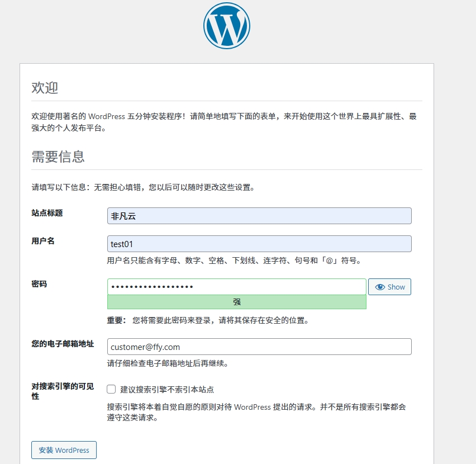Viewport: 476px width, 464px height.
Task: Click the WordPress logo at the top
Action: (x=226, y=26)
